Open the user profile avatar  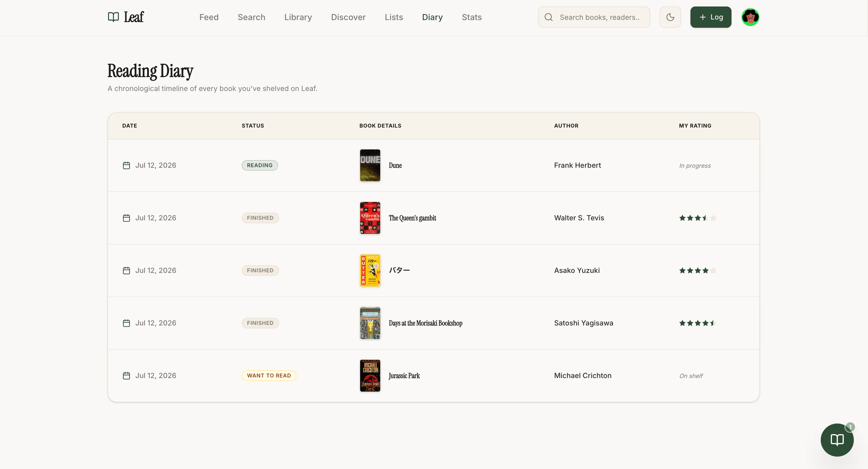coord(750,17)
